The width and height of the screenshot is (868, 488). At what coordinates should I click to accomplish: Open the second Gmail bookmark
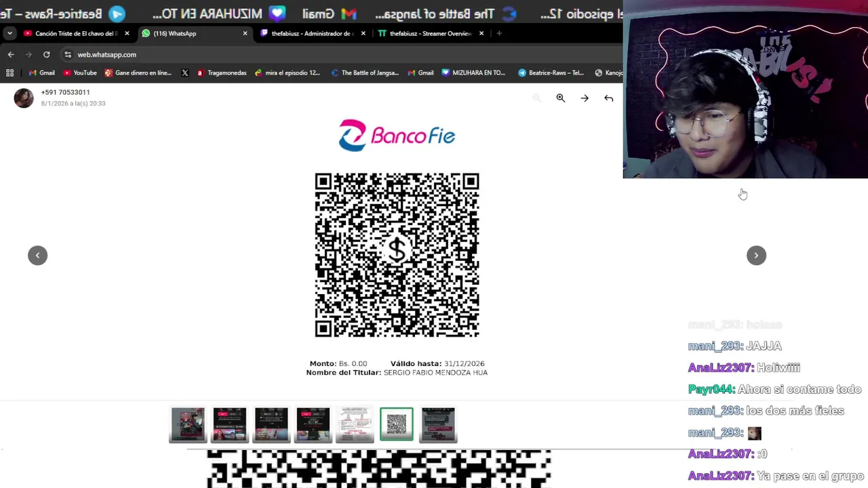[420, 73]
